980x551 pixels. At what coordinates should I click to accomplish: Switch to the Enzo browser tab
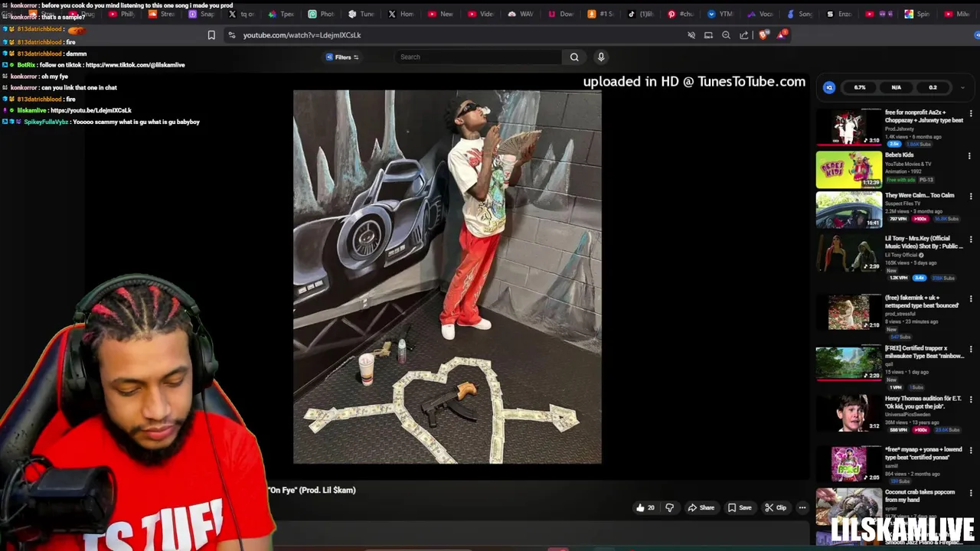tap(839, 14)
